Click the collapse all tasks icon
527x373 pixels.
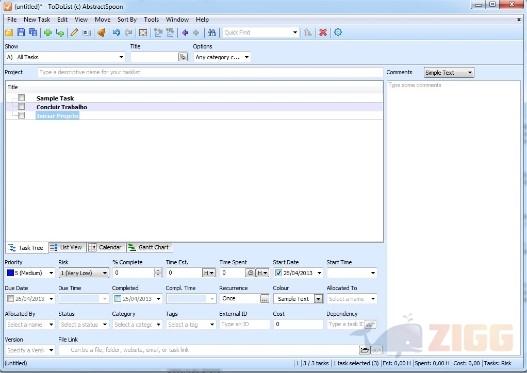coord(170,33)
